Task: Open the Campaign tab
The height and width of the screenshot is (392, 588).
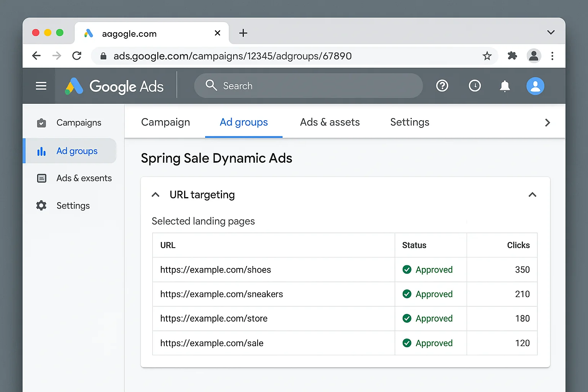Action: click(165, 122)
